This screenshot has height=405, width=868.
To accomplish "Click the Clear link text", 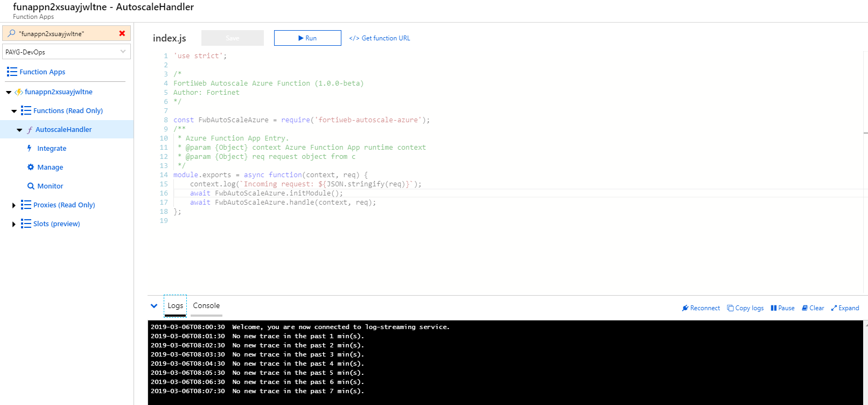I will coord(817,308).
